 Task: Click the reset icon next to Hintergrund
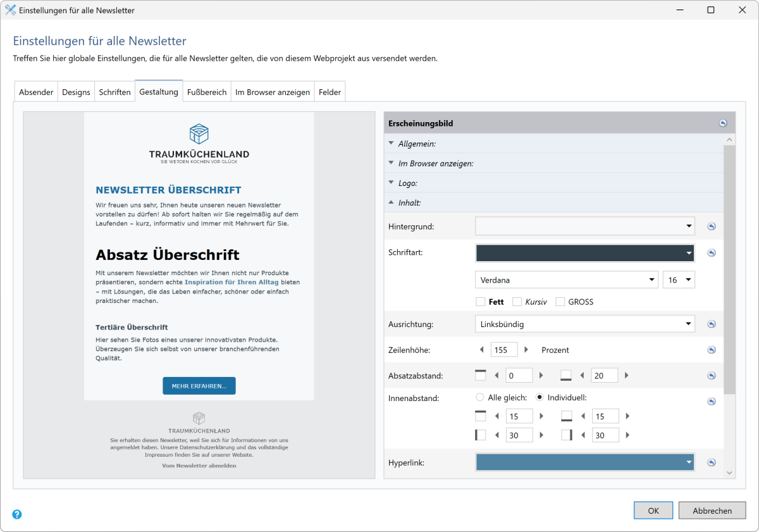click(712, 226)
